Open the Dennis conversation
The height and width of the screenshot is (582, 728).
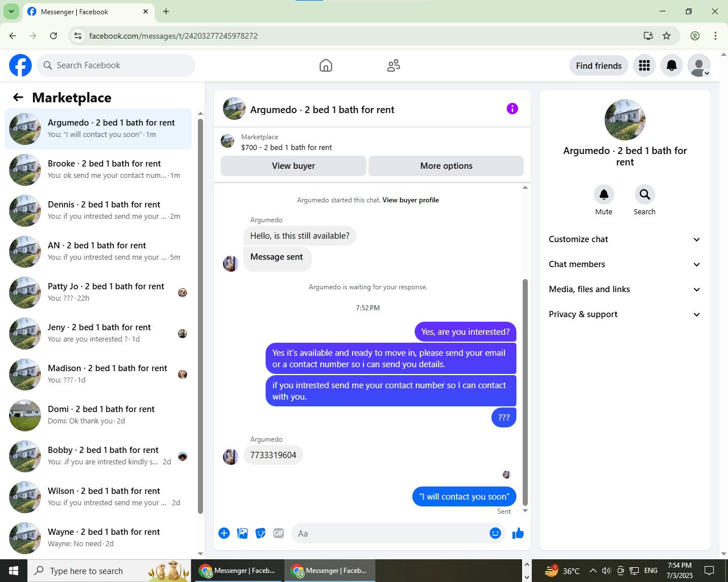point(98,211)
